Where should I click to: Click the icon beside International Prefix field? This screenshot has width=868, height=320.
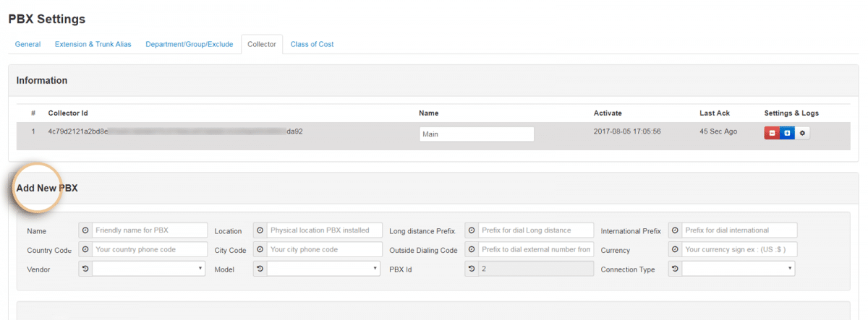675,230
